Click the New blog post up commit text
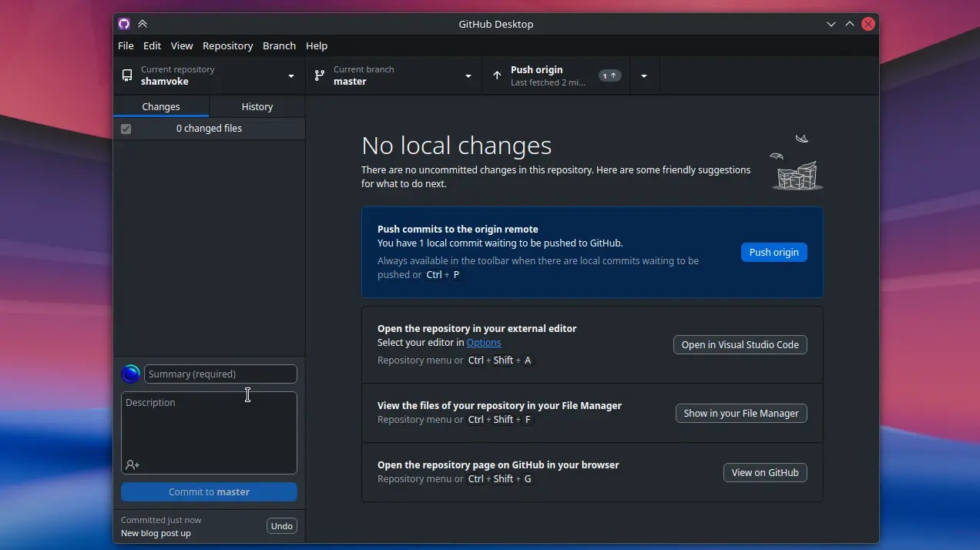980x550 pixels. pos(156,533)
